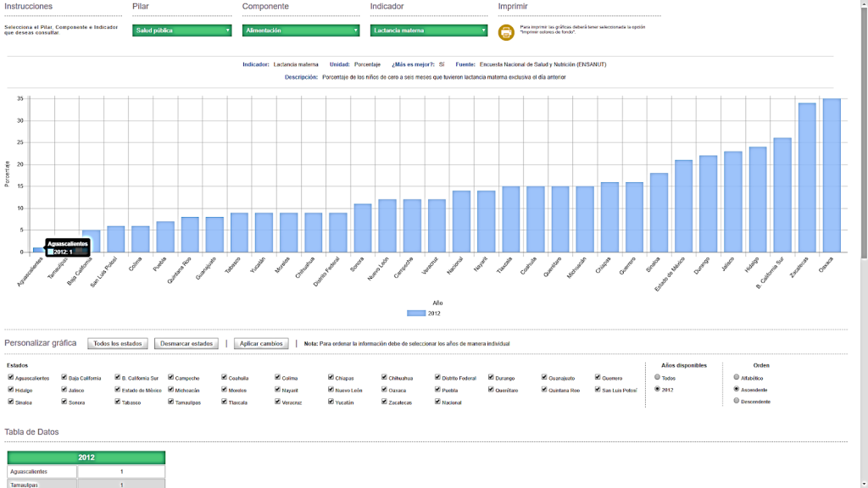Image resolution: width=868 pixels, height=488 pixels.
Task: Toggle the Distrito Federal checkbox
Action: (438, 378)
